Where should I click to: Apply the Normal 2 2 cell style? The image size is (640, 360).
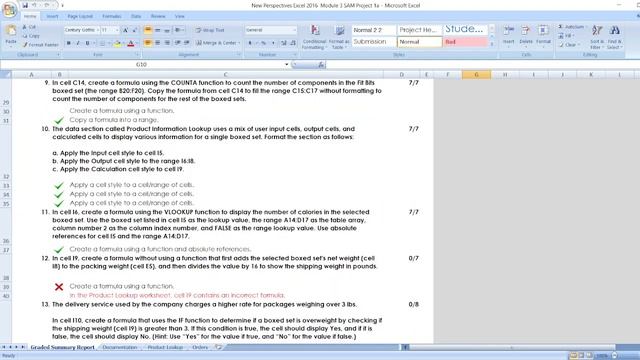point(373,30)
